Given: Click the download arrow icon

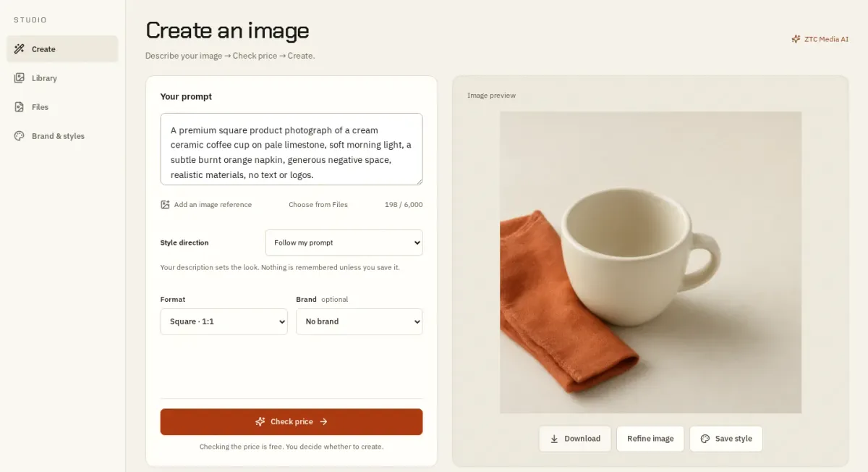Looking at the screenshot, I should click(554, 439).
